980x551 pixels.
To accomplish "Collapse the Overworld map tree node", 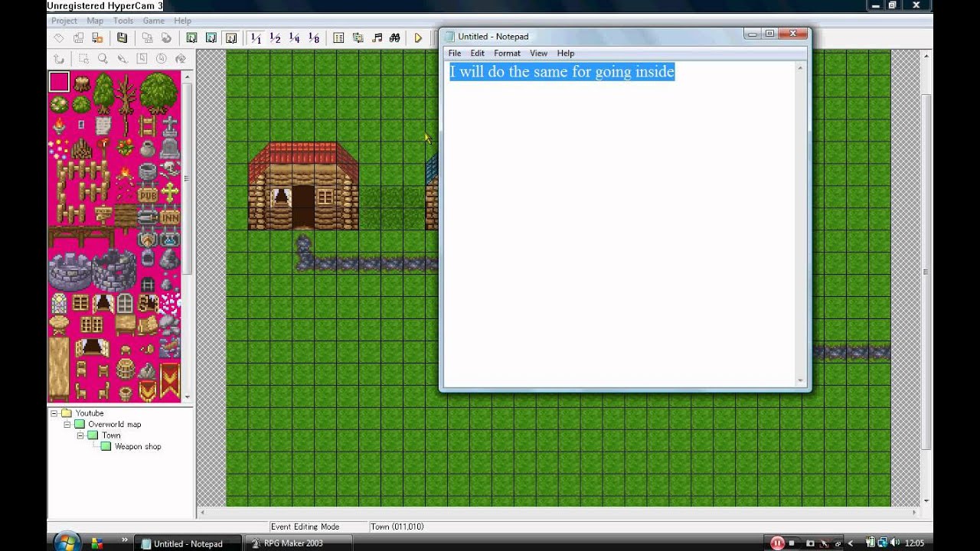I will [67, 424].
